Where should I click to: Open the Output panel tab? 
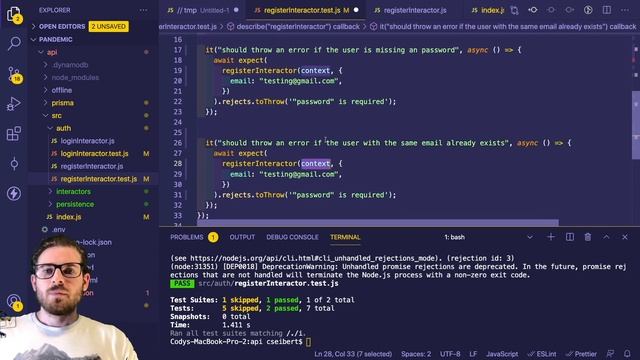[242, 237]
